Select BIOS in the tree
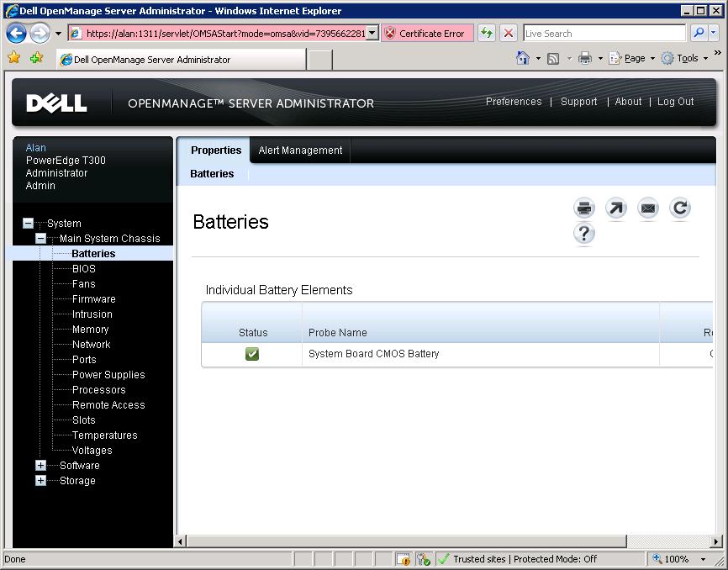This screenshot has width=728, height=570. (84, 269)
